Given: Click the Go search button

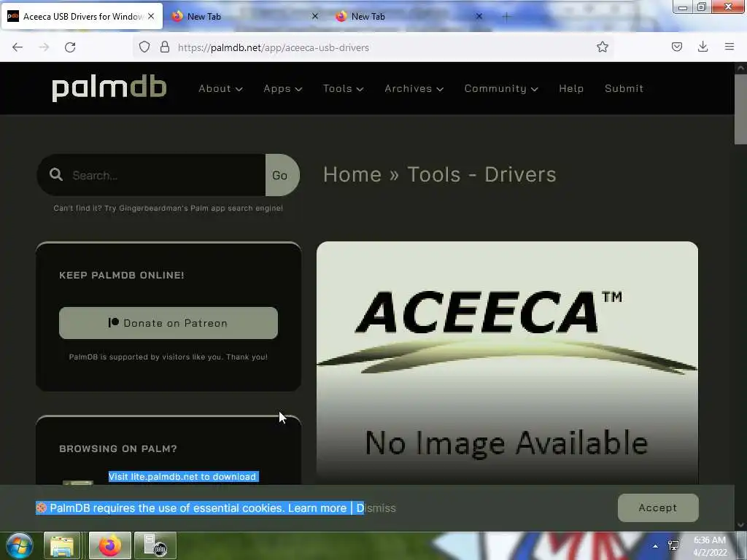Looking at the screenshot, I should [282, 175].
